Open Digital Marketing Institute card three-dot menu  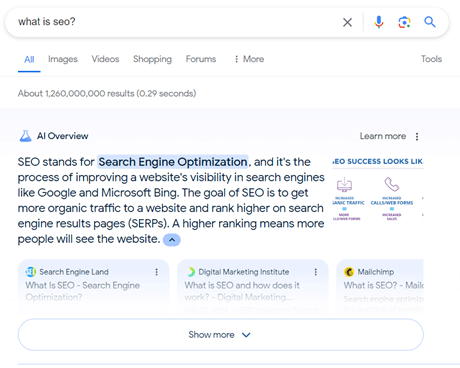click(315, 272)
